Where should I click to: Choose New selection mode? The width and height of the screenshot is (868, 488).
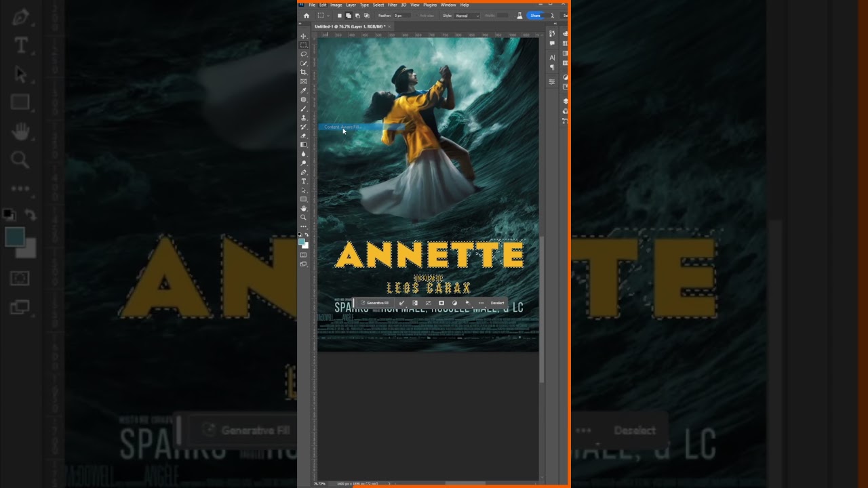click(x=340, y=16)
